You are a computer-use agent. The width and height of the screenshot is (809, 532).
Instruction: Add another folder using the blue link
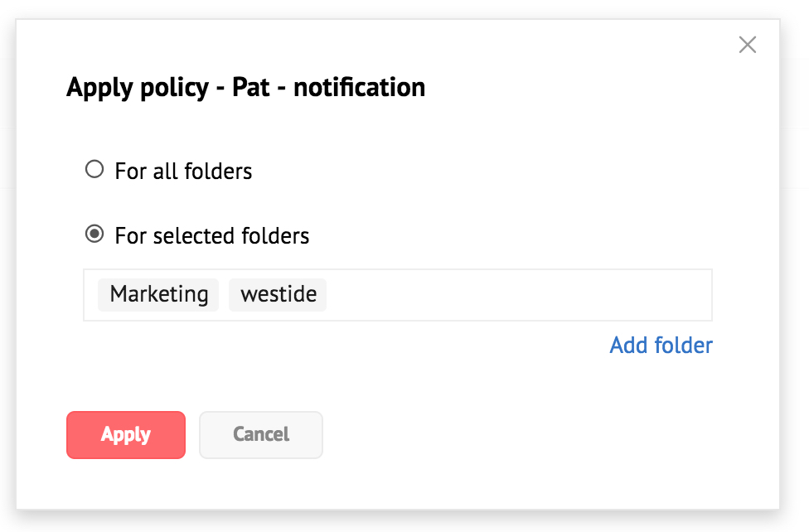click(x=661, y=345)
